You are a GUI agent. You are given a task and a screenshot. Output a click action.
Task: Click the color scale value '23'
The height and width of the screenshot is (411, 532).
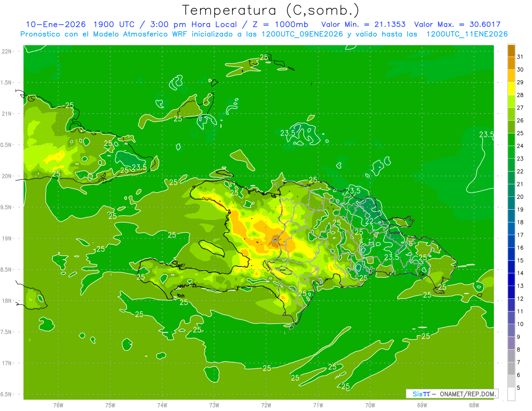coord(520,159)
